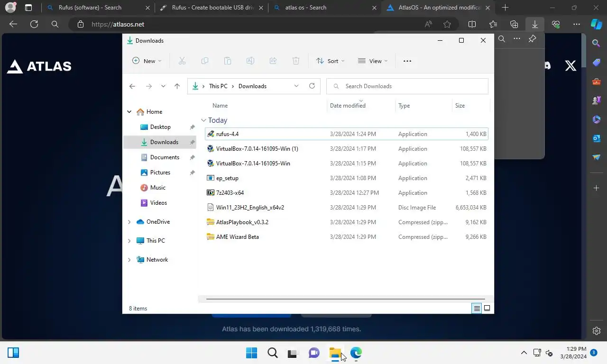Expand the OneDrive tree node
This screenshot has width=607, height=364.
(129, 222)
